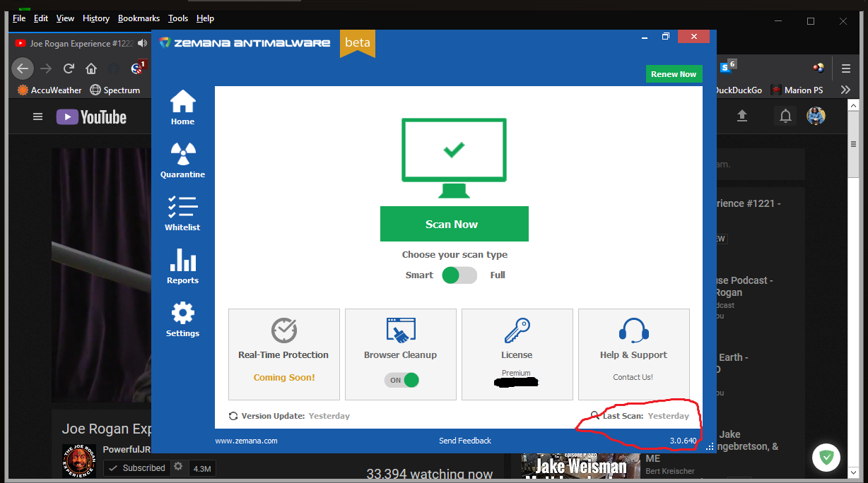Click the Last Scan magnifier icon
The image size is (868, 483).
pos(596,416)
